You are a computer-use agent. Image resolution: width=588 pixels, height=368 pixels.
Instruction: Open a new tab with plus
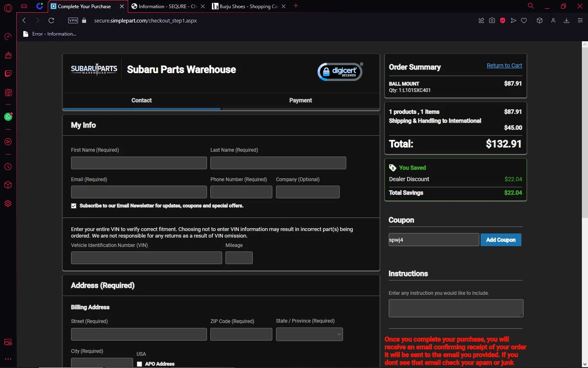click(x=296, y=6)
